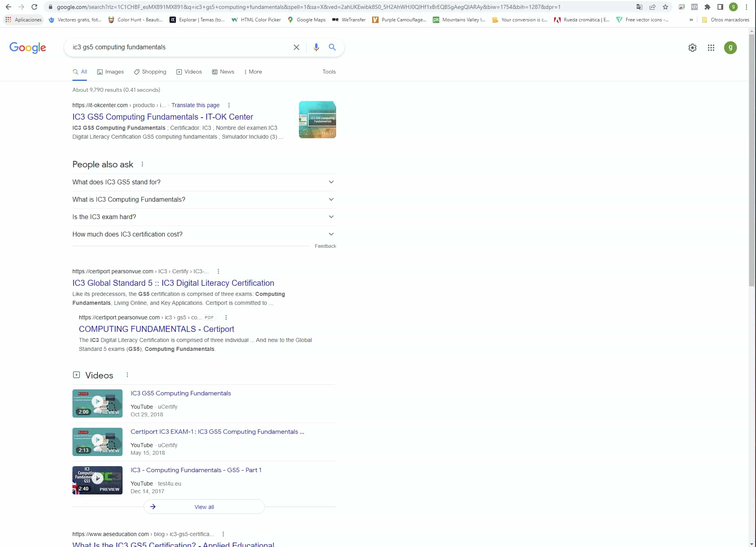Screen dimensions: 756x547
Task: Clear the search box with X
Action: click(x=296, y=47)
